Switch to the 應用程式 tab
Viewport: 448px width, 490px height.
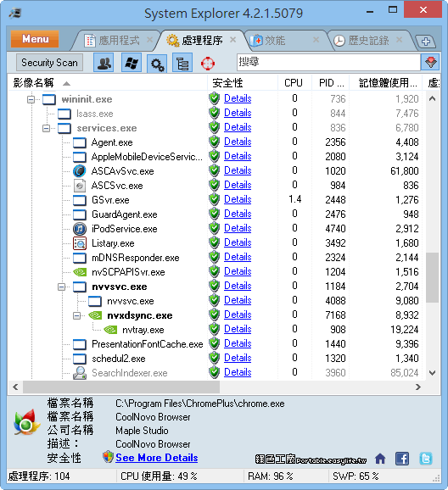pos(119,41)
